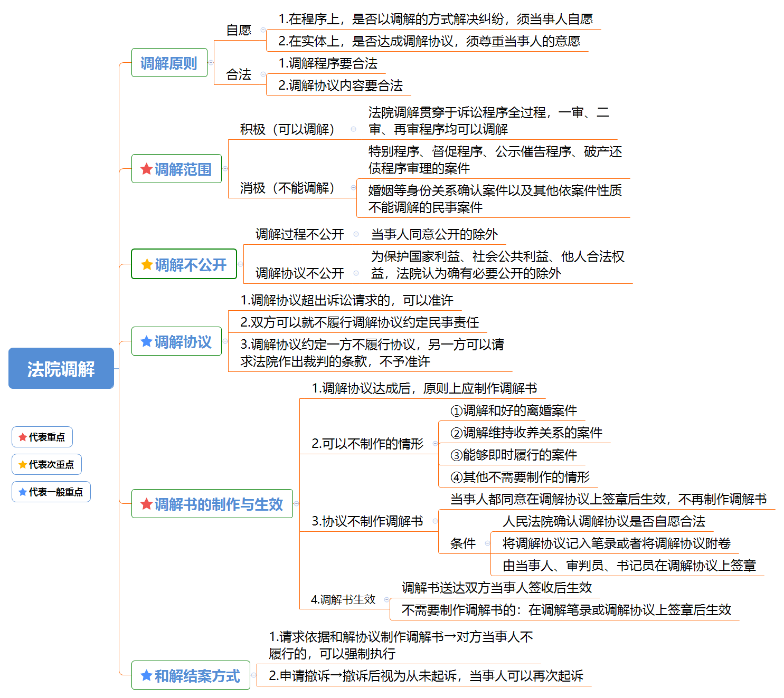The height and width of the screenshot is (698, 784).
Task: Collapse the 3.协议不制作调解书 toggle
Action: point(435,521)
